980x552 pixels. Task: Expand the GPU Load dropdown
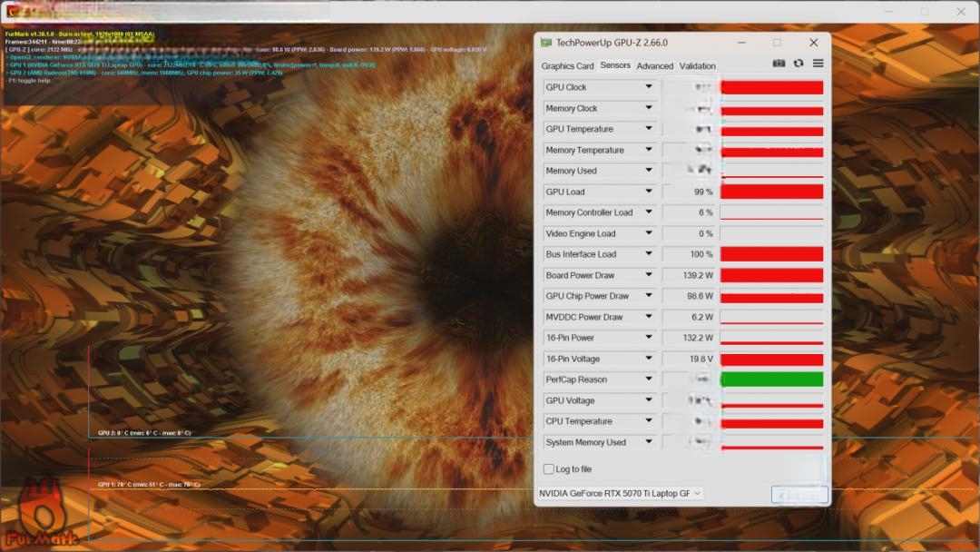pyautogui.click(x=649, y=192)
